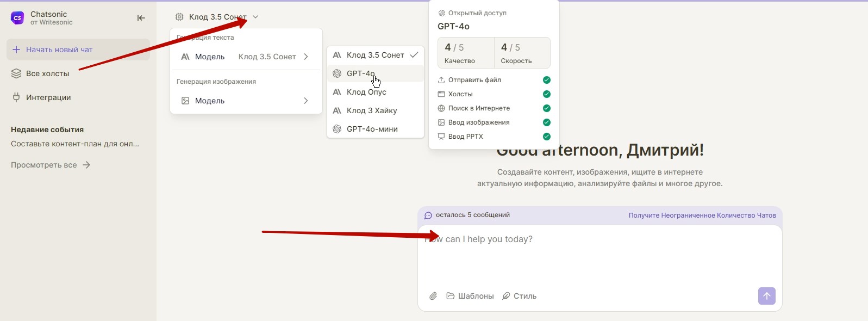The image size is (868, 321).
Task: Click the Chatsonic logo icon
Action: pyautogui.click(x=17, y=18)
